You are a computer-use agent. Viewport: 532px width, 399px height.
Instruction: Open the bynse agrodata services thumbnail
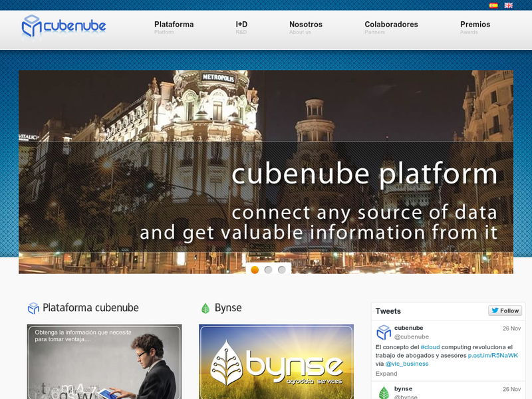click(x=276, y=362)
